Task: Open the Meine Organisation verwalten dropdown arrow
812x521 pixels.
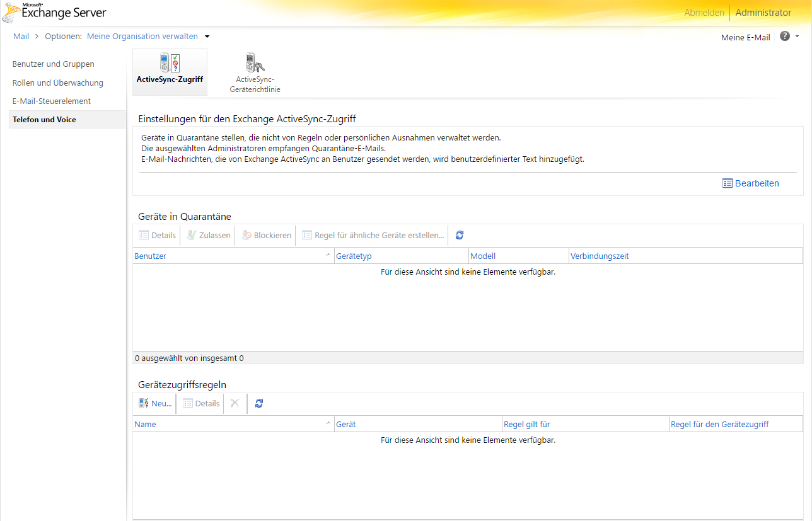Action: [x=207, y=37]
